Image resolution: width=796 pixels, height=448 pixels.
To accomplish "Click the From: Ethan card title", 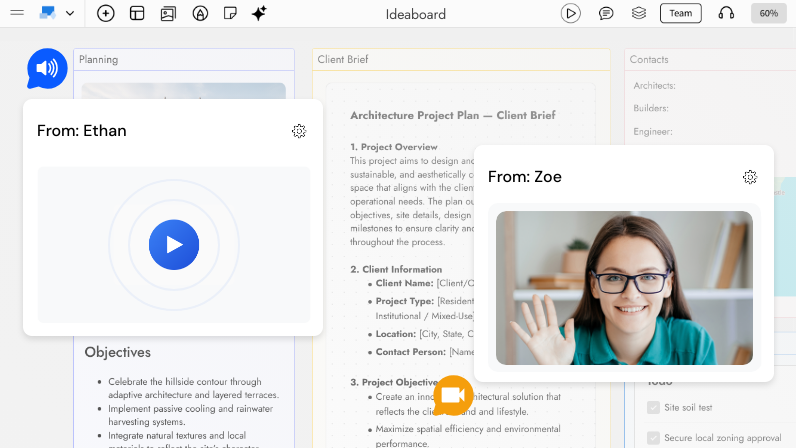I will [x=82, y=131].
